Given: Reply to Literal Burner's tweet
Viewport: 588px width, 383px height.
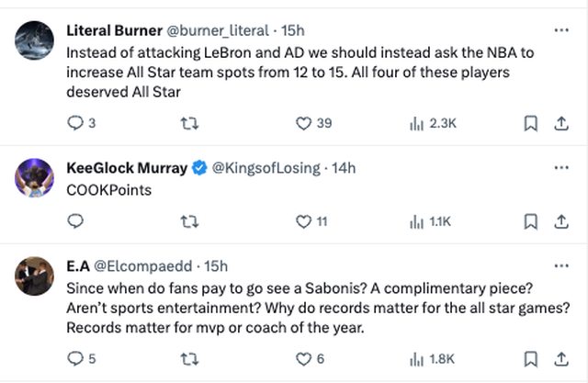Looking at the screenshot, I should 75,123.
